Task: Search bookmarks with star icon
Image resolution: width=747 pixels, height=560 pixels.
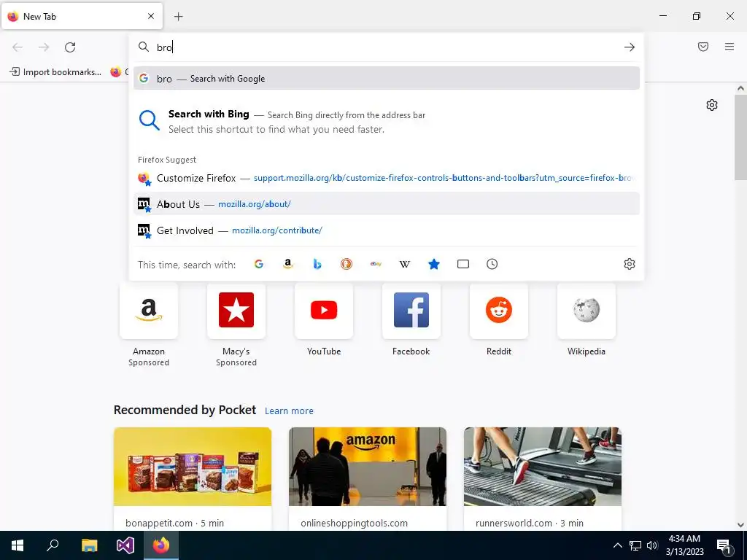Action: click(433, 264)
